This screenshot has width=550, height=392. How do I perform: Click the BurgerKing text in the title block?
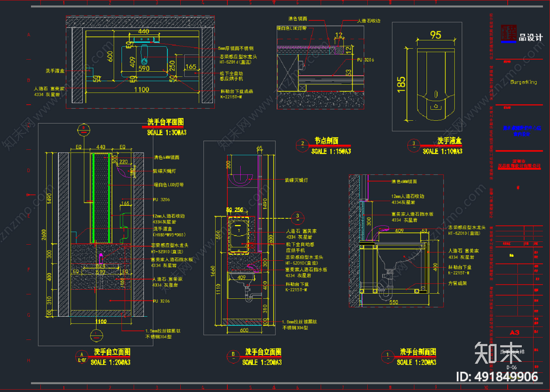(524, 82)
